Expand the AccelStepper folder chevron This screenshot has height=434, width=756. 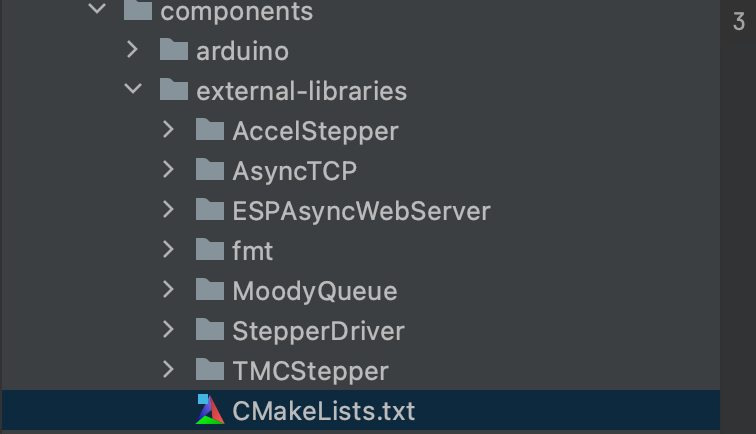(x=168, y=129)
